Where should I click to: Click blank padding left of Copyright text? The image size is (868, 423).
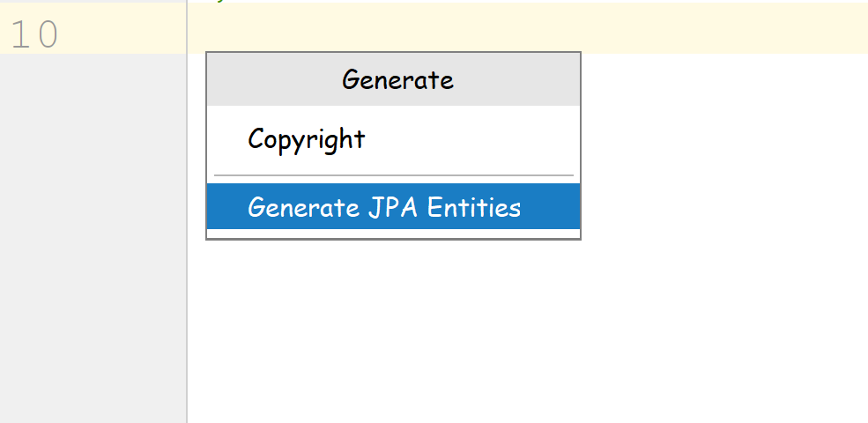pyautogui.click(x=226, y=139)
